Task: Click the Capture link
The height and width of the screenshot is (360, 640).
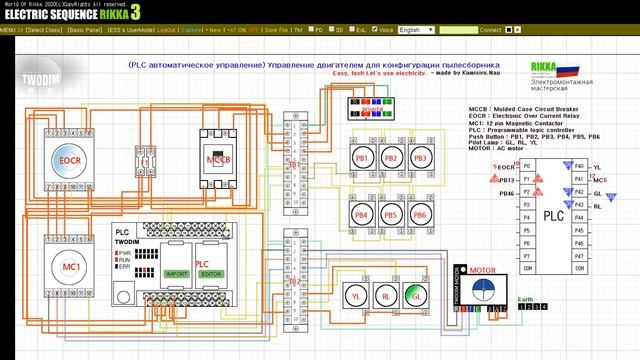Action: tap(191, 30)
